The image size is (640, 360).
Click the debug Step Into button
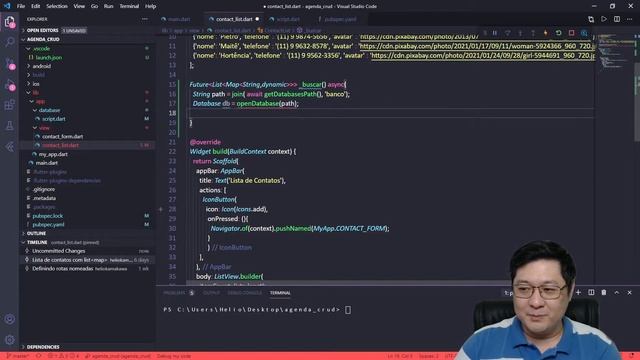pyautogui.click(x=520, y=33)
